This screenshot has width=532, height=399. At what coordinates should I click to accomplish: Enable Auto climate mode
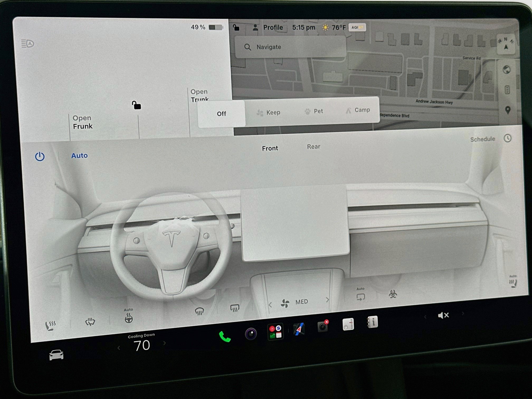click(x=79, y=155)
